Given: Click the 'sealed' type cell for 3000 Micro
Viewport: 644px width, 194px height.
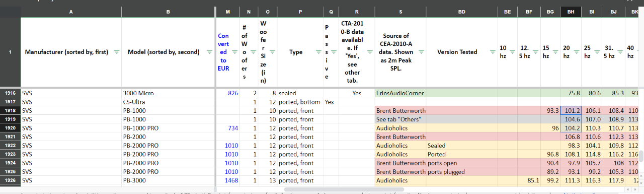Looking at the screenshot, I should pyautogui.click(x=300, y=93).
